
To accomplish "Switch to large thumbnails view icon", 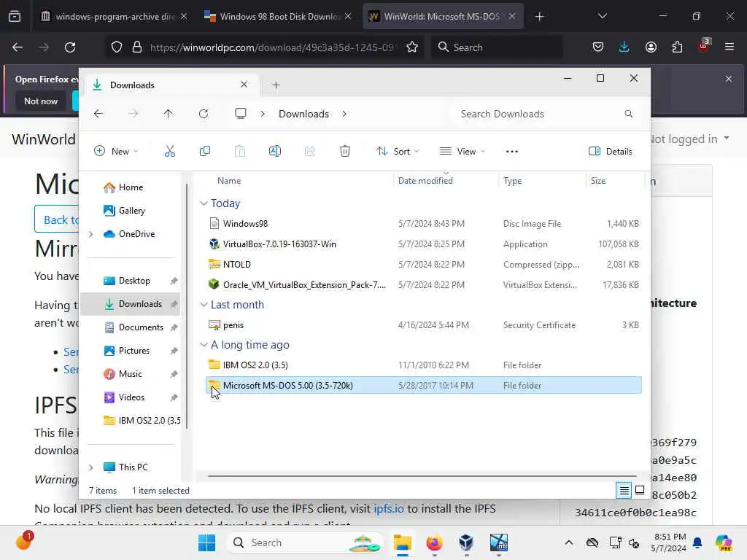I will 640,490.
